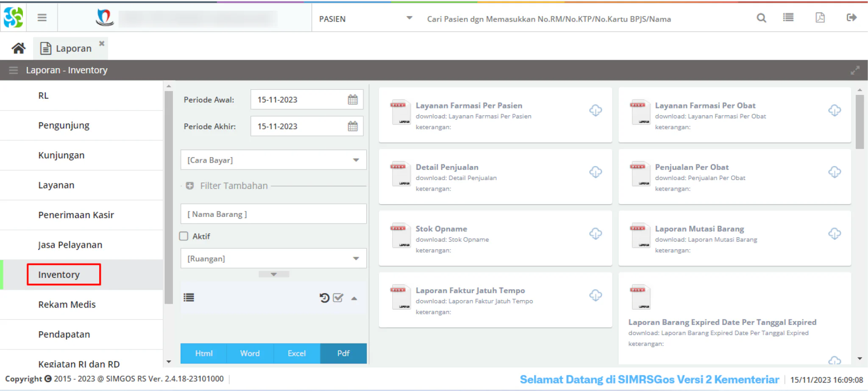
Task: Click the logout arrow icon
Action: tap(851, 17)
